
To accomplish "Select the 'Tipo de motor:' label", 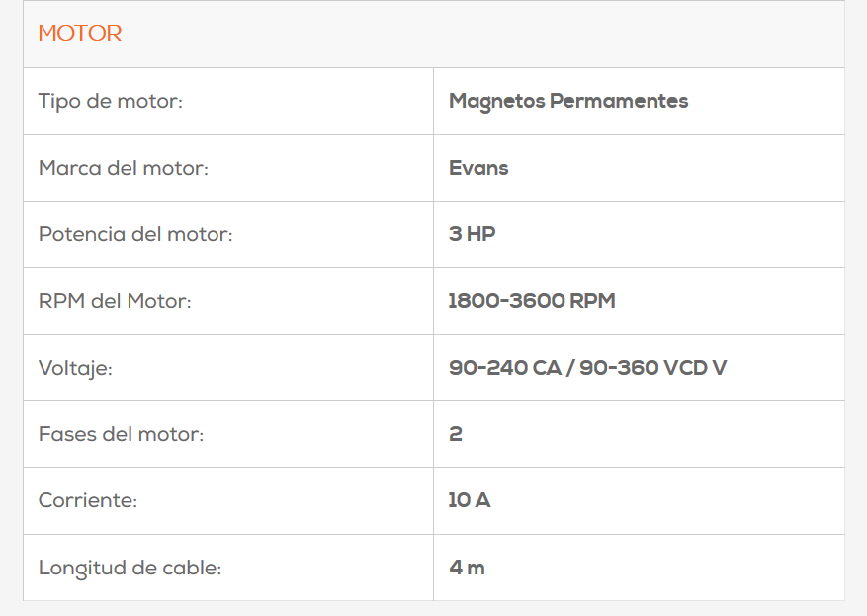I will 111,101.
